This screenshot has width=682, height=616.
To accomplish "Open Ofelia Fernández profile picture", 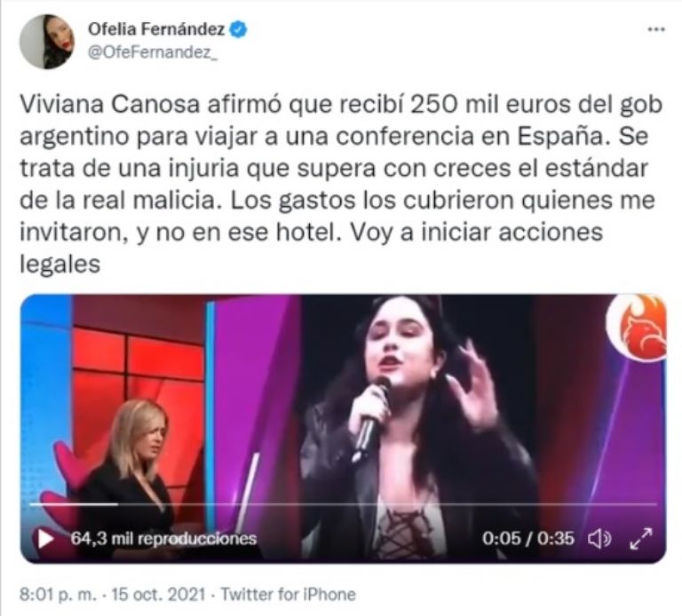I will coord(46,42).
